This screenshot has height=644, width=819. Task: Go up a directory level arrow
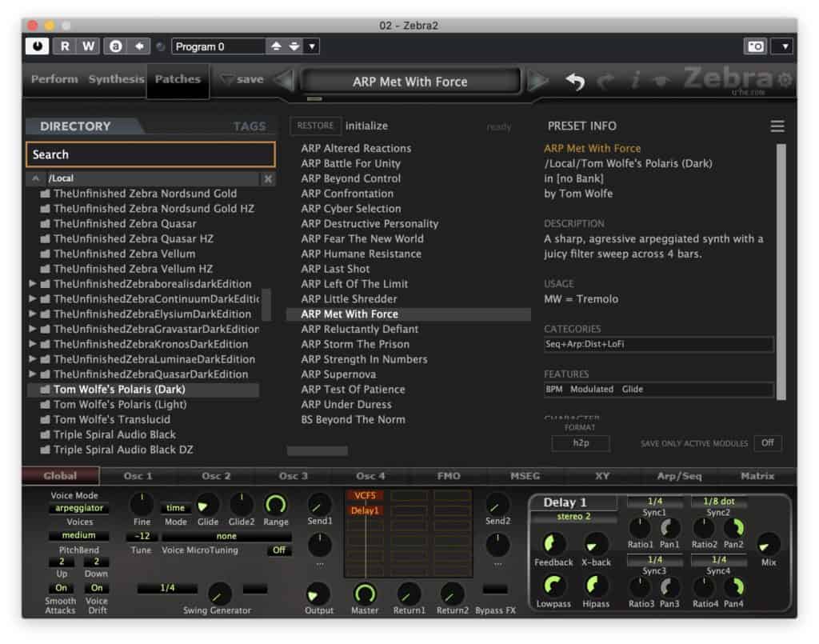(35, 178)
